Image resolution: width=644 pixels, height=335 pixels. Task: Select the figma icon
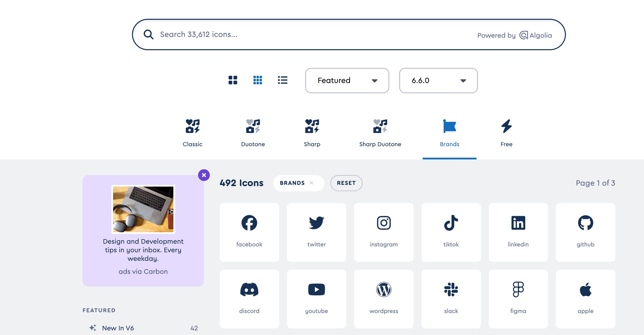pyautogui.click(x=518, y=299)
